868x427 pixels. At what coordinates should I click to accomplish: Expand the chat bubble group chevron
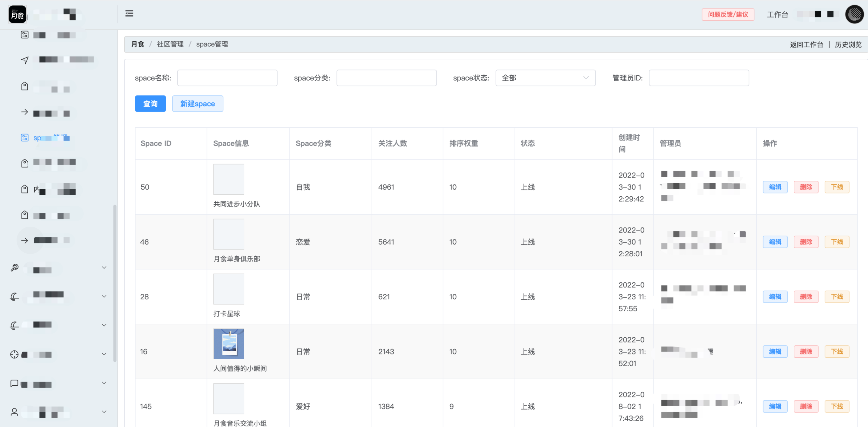click(x=104, y=383)
